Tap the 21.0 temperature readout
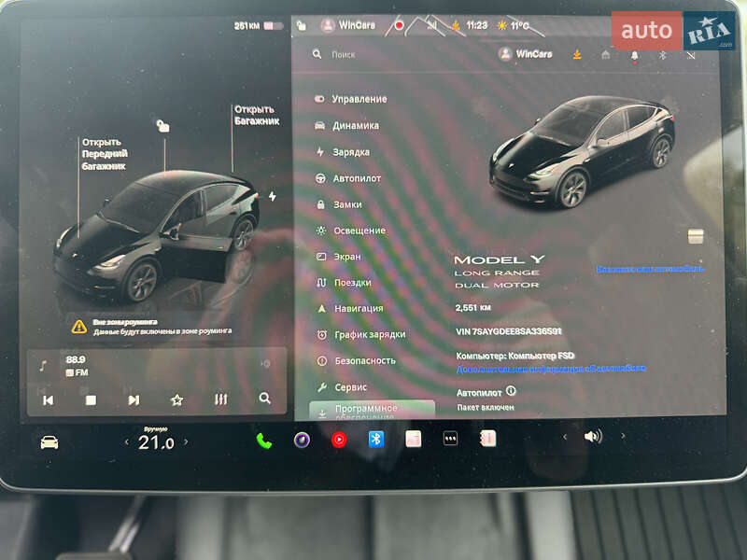 coord(157,441)
